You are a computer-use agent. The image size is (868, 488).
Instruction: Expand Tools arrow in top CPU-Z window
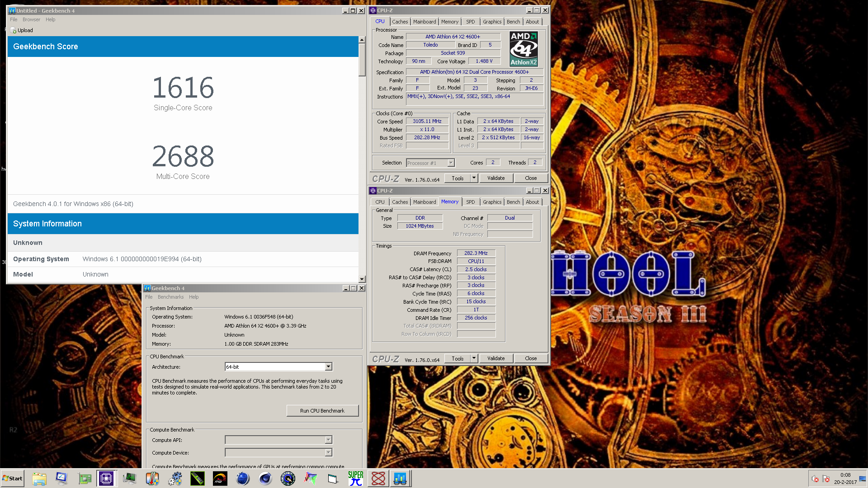coord(474,178)
